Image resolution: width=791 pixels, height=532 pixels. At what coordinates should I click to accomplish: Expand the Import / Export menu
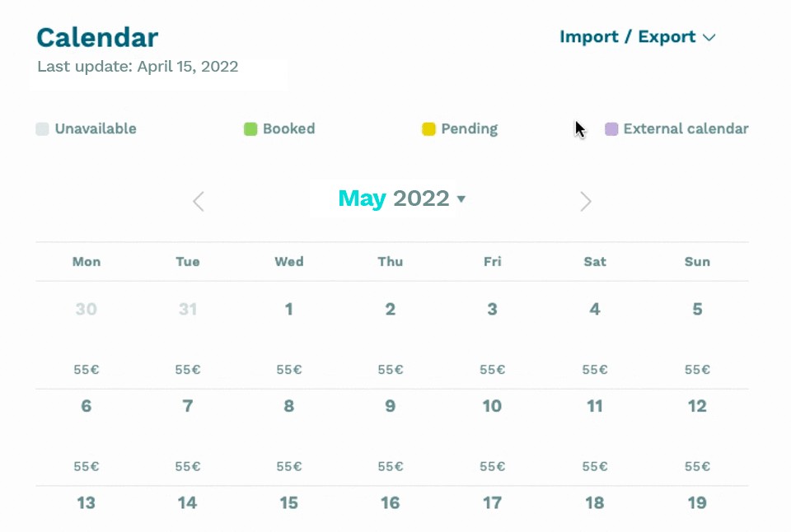637,37
